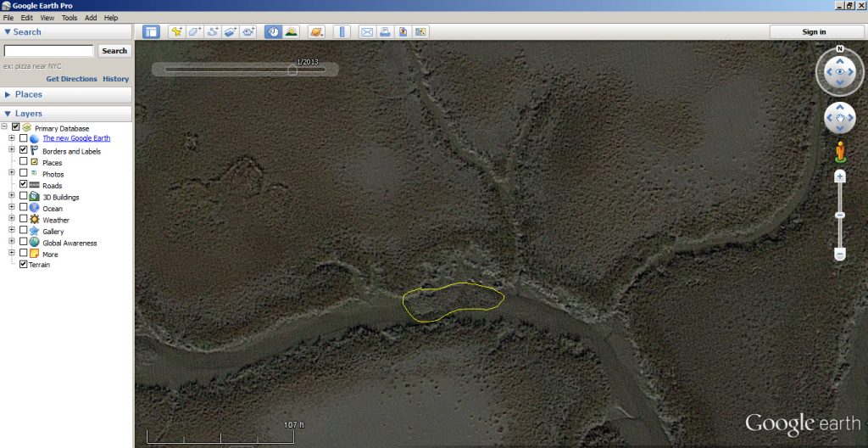868x448 pixels.
Task: Disable the Borders and Labels layer checkbox
Action: click(23, 149)
